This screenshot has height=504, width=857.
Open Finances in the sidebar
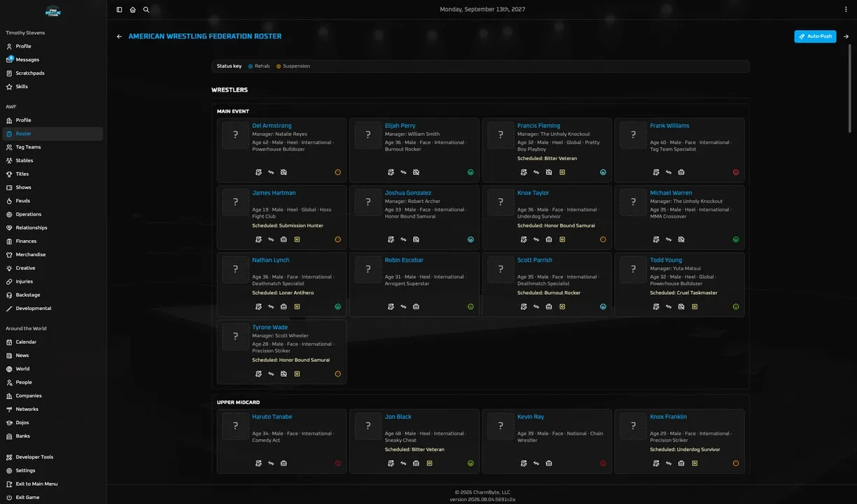(53, 241)
